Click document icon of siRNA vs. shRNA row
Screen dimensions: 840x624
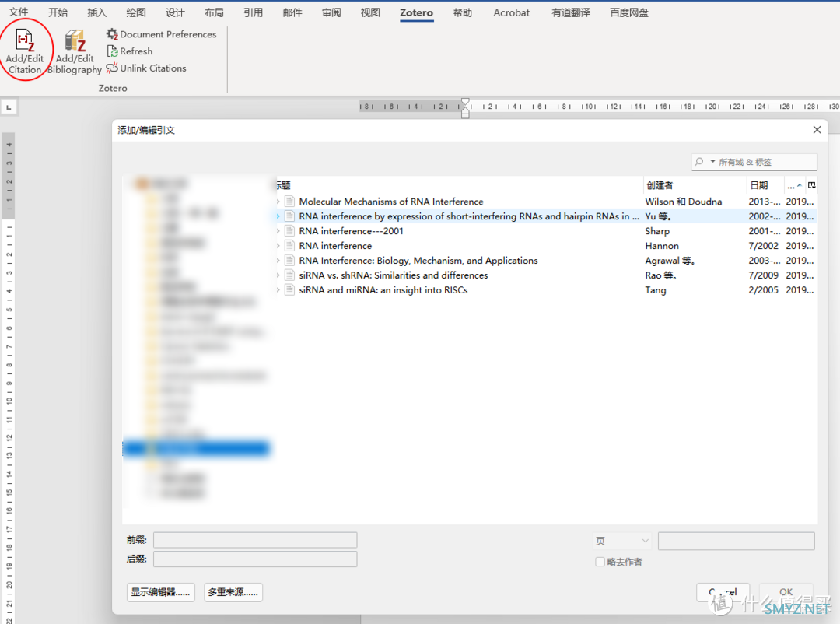coord(289,275)
